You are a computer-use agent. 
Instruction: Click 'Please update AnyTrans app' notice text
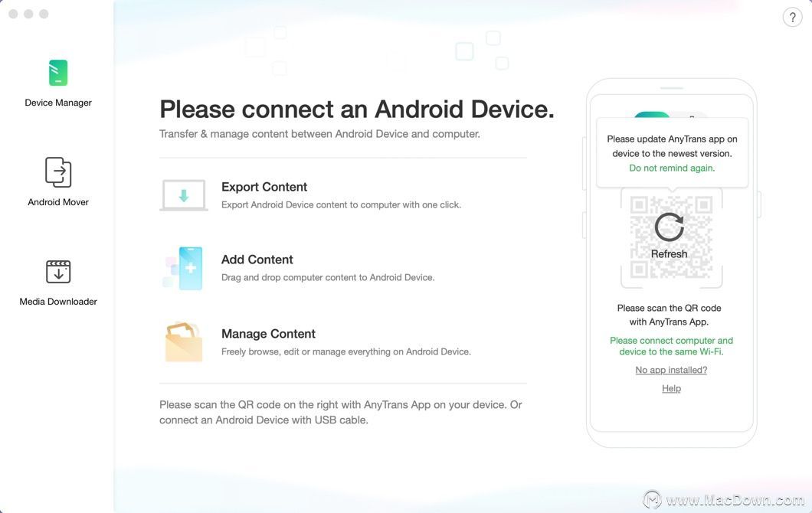click(672, 146)
